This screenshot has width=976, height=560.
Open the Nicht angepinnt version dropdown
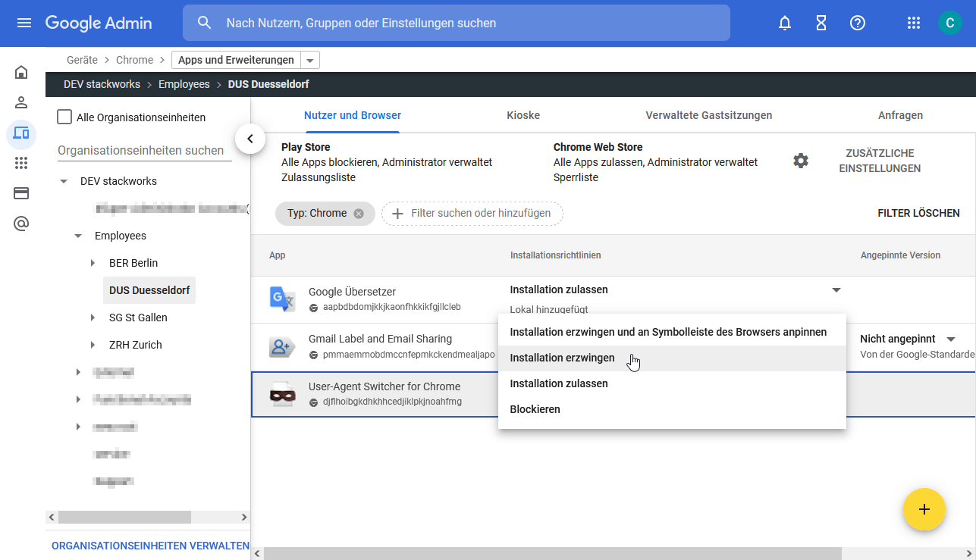coord(951,339)
